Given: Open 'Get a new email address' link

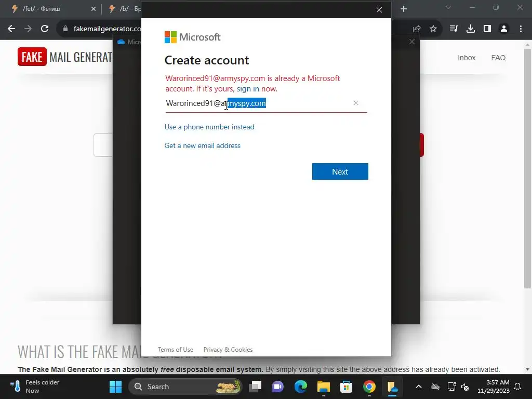Looking at the screenshot, I should (203, 145).
